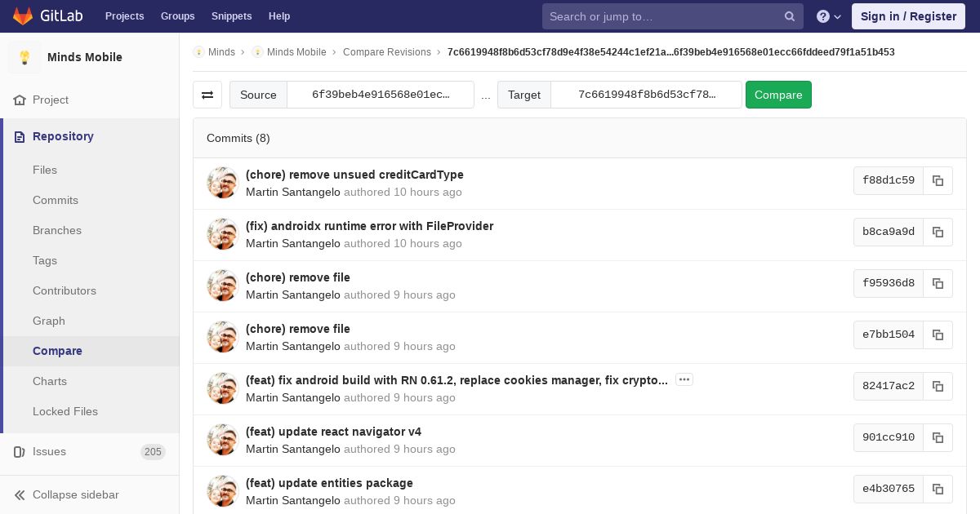Copy commit SHA e4b30765
This screenshot has height=514, width=980.
coord(938,489)
